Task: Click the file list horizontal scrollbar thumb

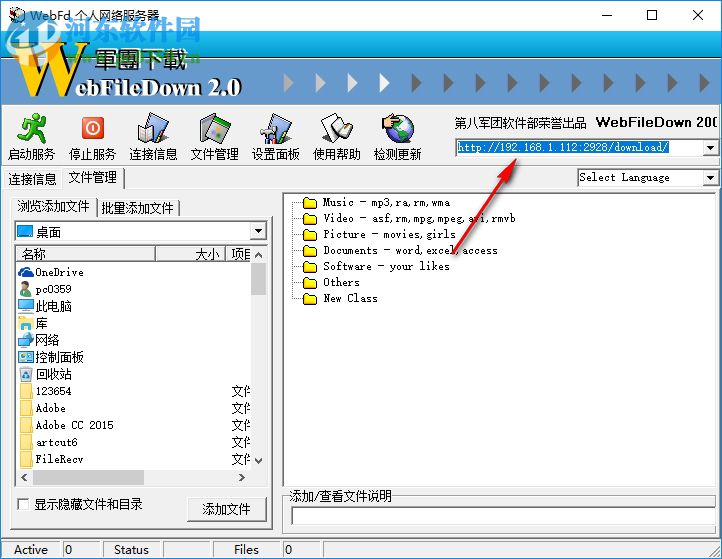Action: 88,478
